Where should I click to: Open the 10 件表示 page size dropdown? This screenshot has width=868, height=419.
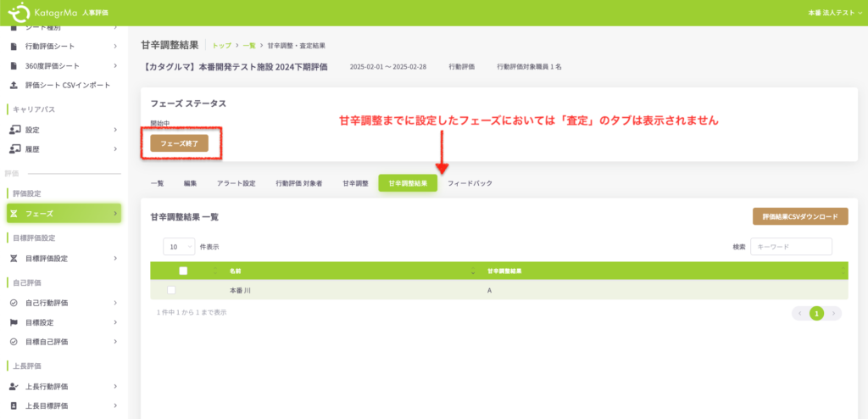(179, 246)
